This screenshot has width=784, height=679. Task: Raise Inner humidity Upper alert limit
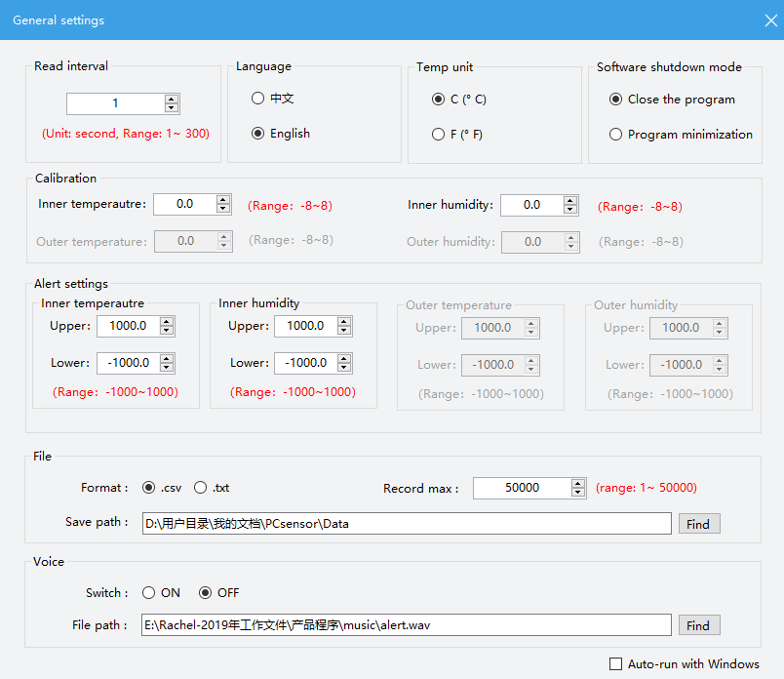(344, 321)
